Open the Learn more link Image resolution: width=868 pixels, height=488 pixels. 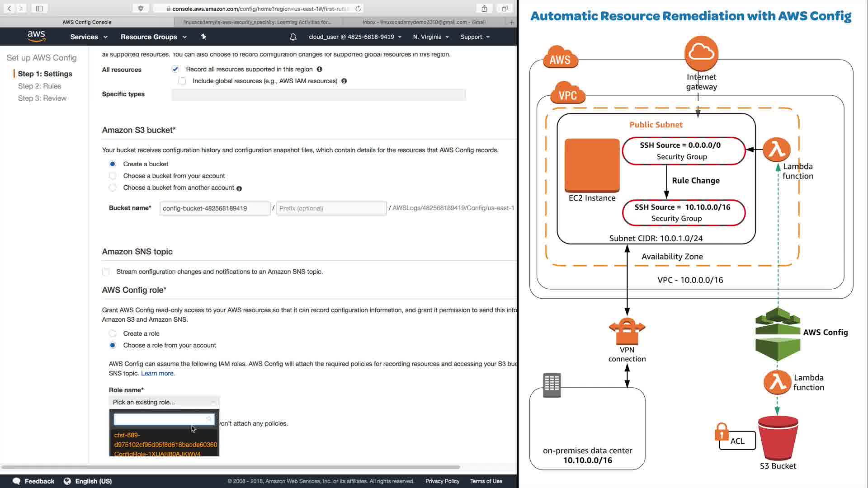[157, 373]
